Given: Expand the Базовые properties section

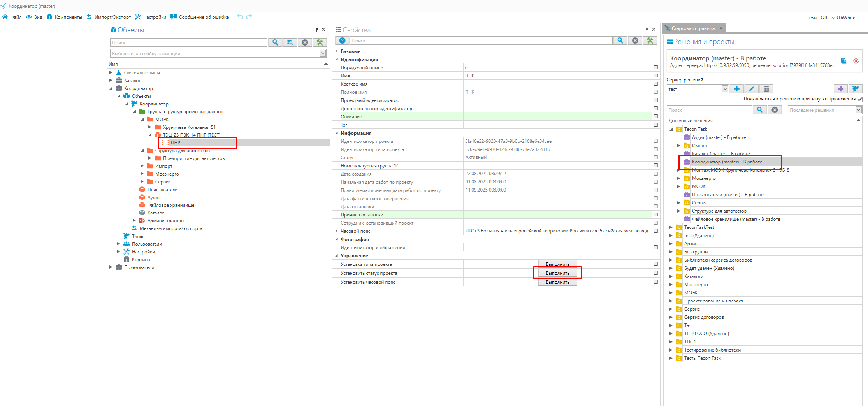Looking at the screenshot, I should [x=337, y=51].
